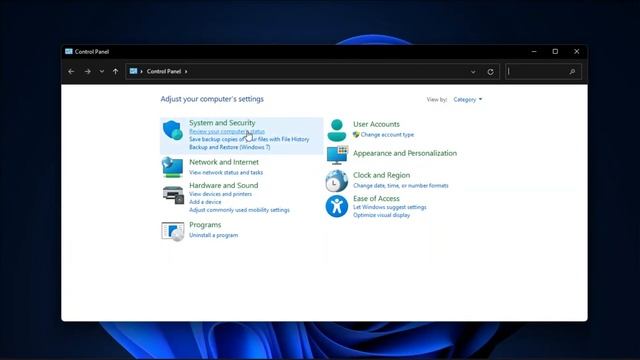The image size is (640, 360).
Task: Open User Accounts person icon
Action: pyautogui.click(x=337, y=130)
